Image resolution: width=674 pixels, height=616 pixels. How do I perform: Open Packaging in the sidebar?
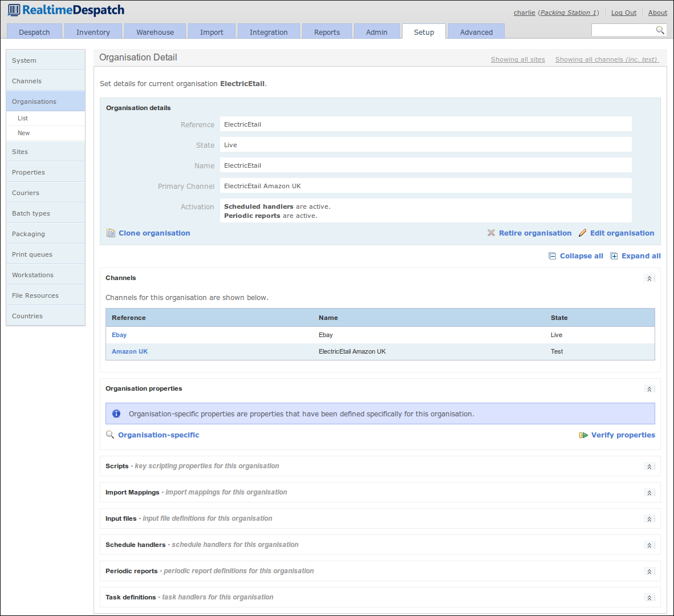pos(46,234)
